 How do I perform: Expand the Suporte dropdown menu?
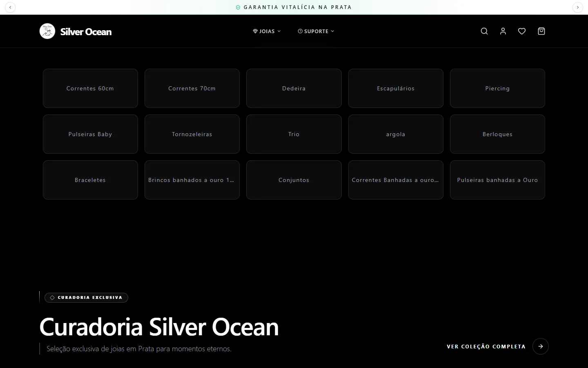point(316,31)
